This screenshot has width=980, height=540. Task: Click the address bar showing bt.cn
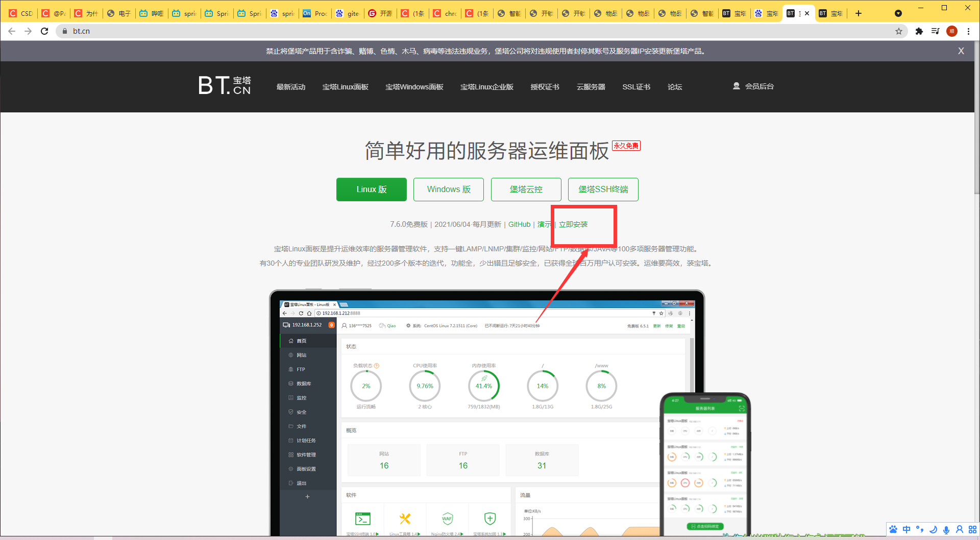[204, 31]
